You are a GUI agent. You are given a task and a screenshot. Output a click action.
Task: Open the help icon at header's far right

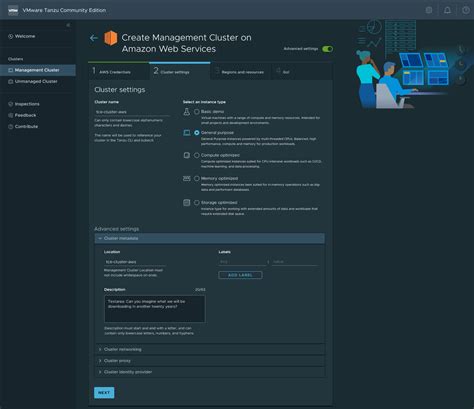tap(466, 10)
